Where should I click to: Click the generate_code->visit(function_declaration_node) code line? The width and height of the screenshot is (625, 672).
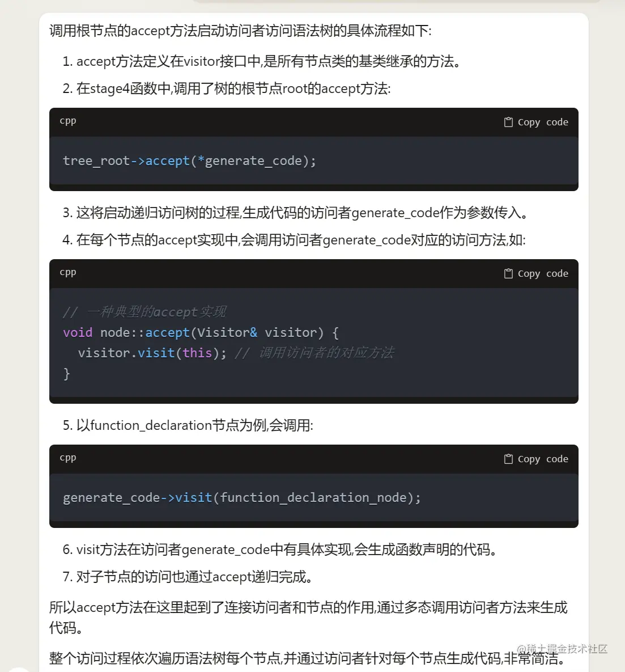pos(242,498)
